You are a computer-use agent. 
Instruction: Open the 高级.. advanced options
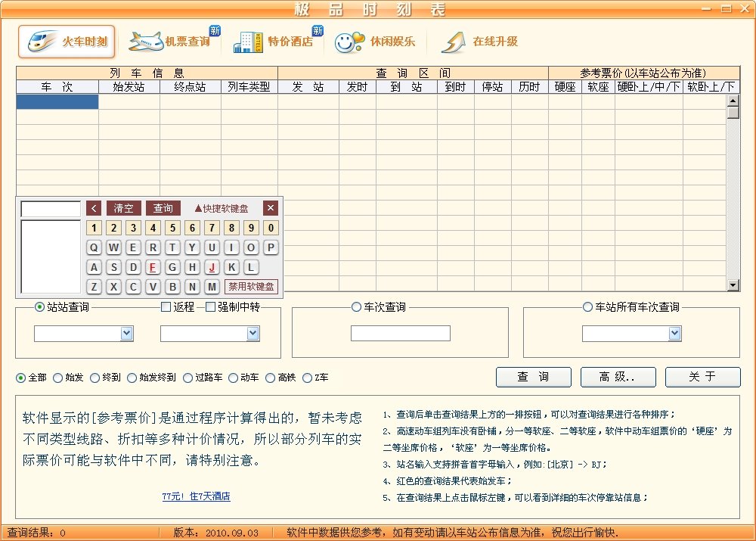point(618,377)
